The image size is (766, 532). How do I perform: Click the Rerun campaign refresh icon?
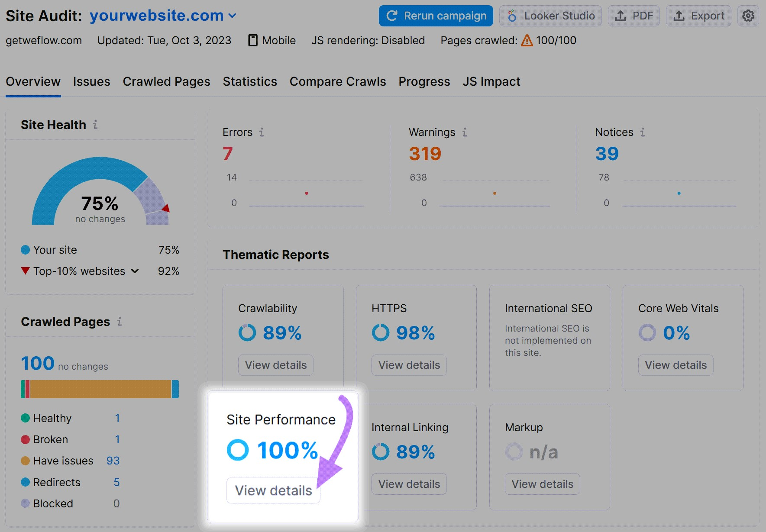[x=393, y=16]
